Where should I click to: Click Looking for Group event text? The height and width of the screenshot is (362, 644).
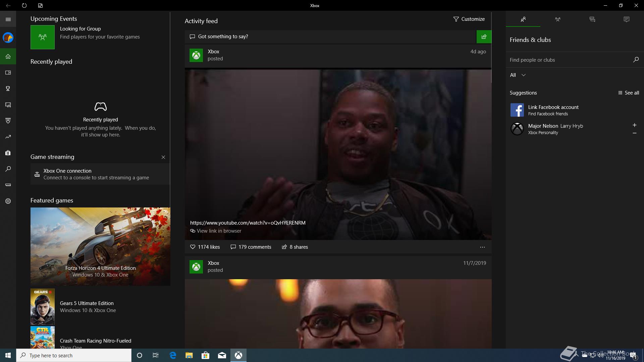click(100, 33)
